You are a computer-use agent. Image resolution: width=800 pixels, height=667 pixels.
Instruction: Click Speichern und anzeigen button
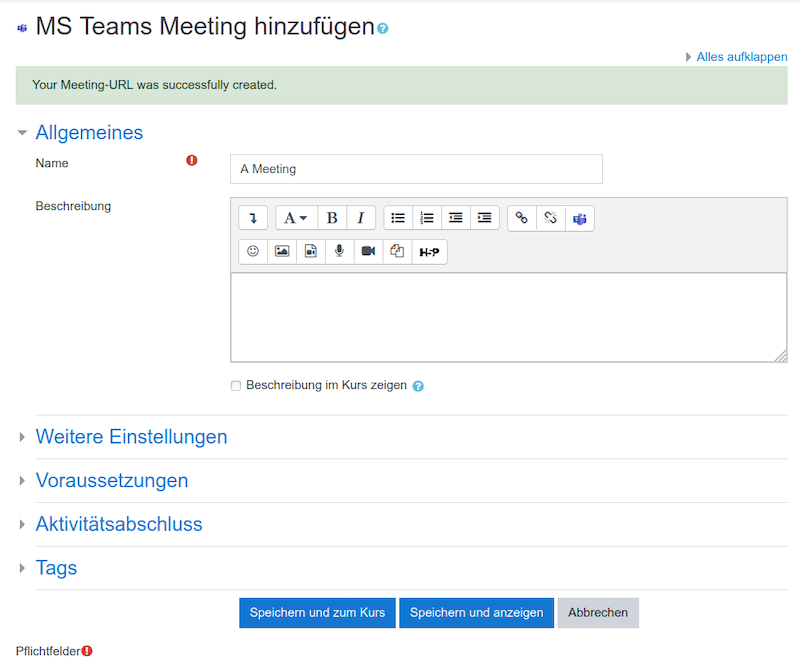(x=477, y=613)
